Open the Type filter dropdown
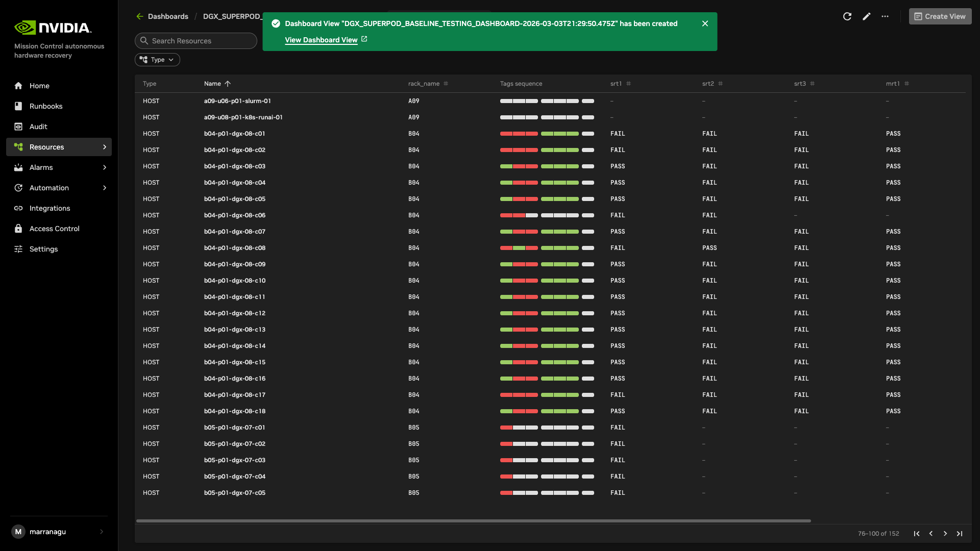This screenshot has width=980, height=551. (x=157, y=60)
